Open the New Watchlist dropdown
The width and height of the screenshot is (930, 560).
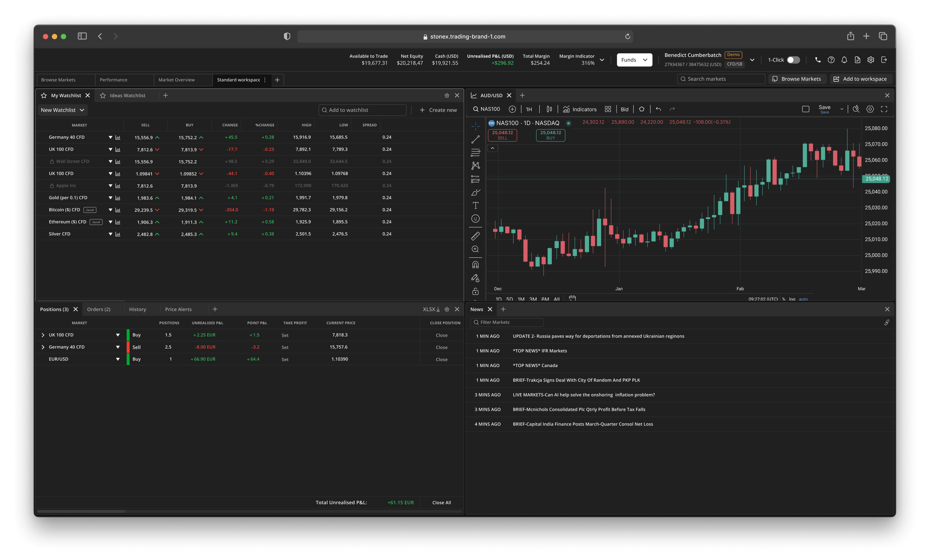coord(63,110)
